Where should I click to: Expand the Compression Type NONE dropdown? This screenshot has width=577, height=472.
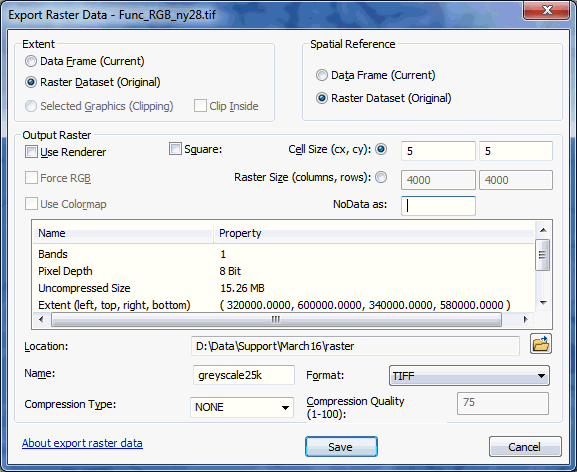coord(242,407)
